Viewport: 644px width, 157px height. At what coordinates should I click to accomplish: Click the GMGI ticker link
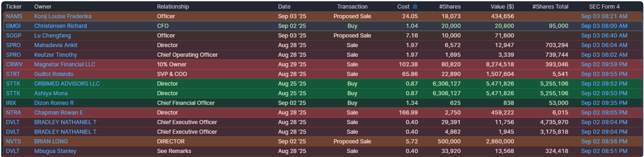click(13, 26)
